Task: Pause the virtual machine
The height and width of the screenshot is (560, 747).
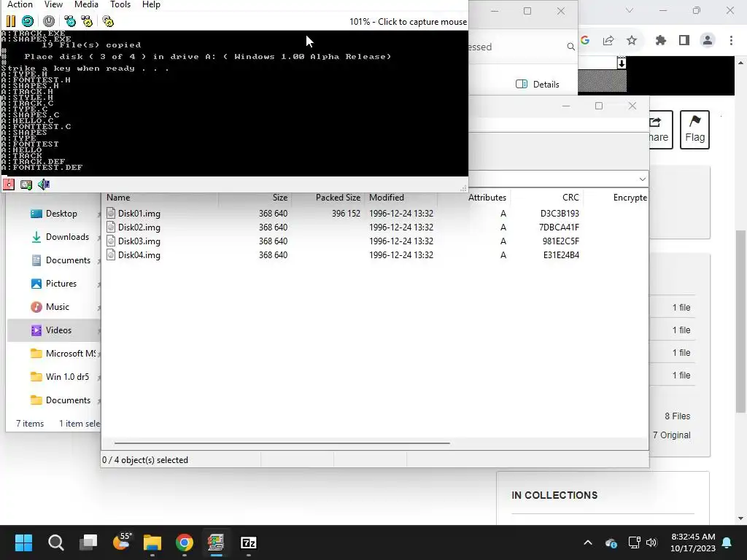Action: tap(10, 21)
